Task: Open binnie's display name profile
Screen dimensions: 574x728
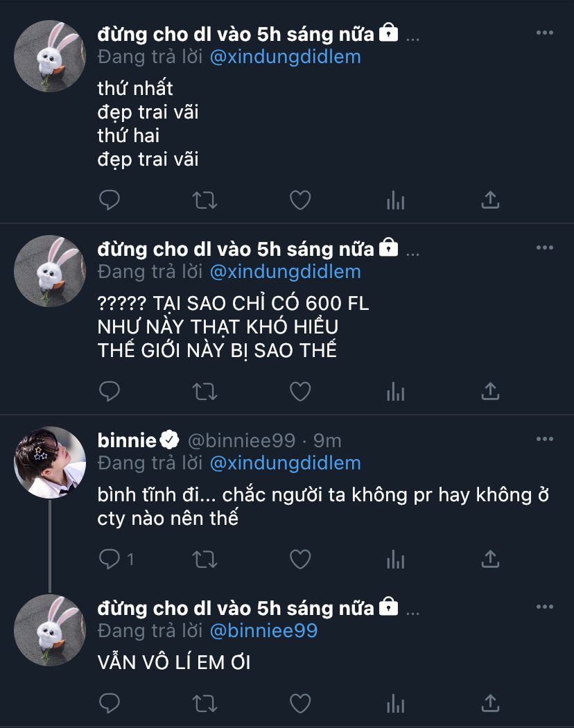Action: [x=127, y=440]
